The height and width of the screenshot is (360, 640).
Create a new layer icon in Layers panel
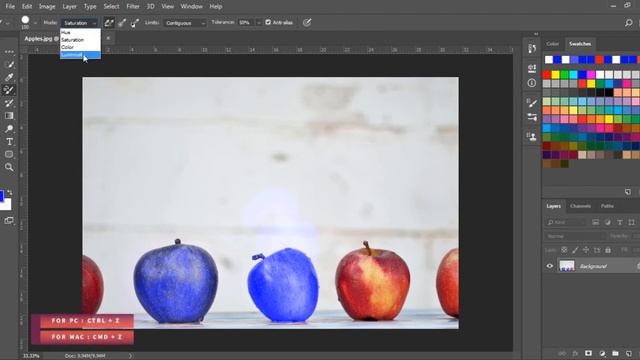(629, 353)
